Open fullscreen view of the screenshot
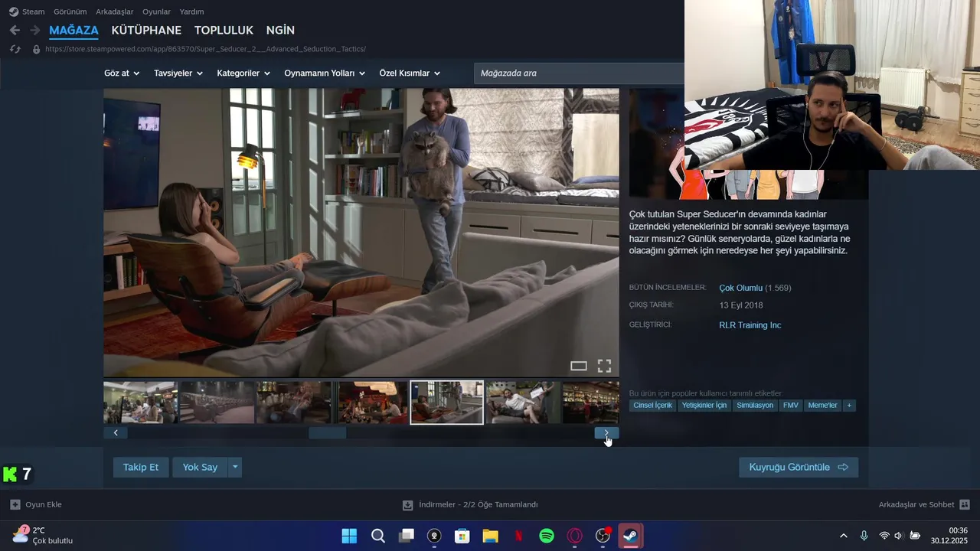Viewport: 980px width, 551px height. (604, 366)
